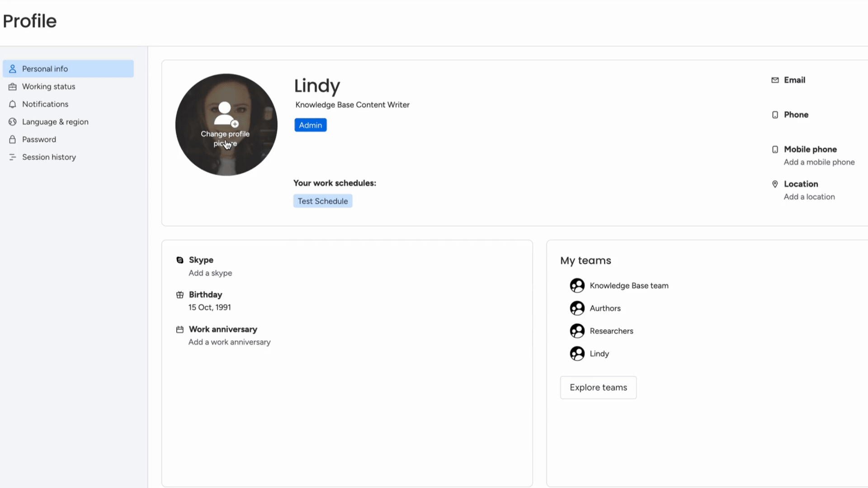Click the Aurthors team icon
Image resolution: width=868 pixels, height=488 pixels.
tap(577, 308)
